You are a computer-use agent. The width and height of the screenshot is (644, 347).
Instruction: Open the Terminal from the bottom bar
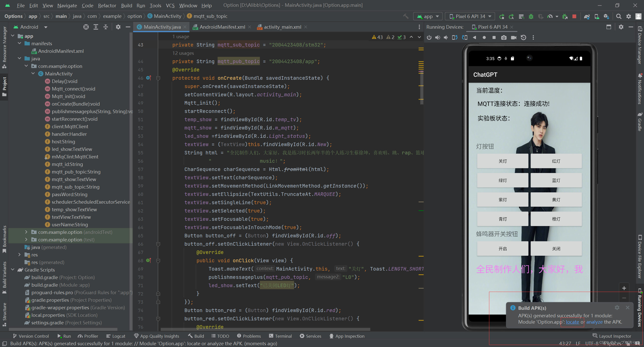283,336
